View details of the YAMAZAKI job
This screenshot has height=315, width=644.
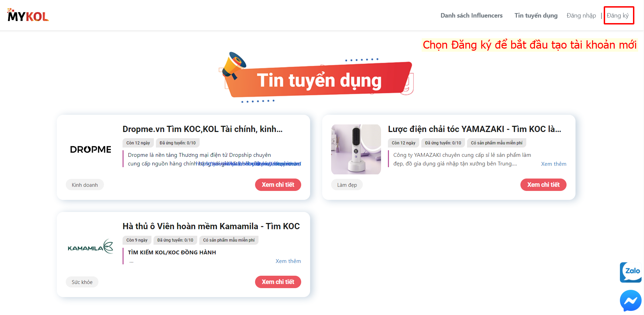tap(543, 185)
